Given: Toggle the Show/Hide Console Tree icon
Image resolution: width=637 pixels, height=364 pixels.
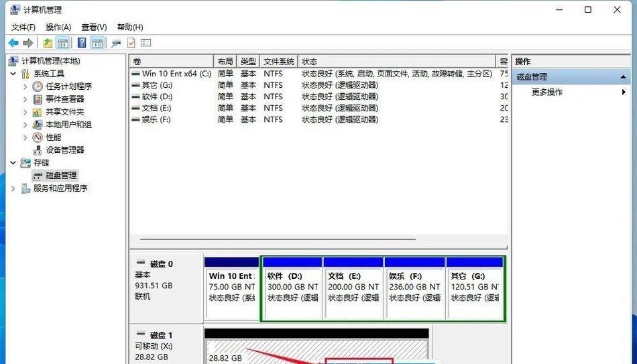Looking at the screenshot, I should click(62, 43).
